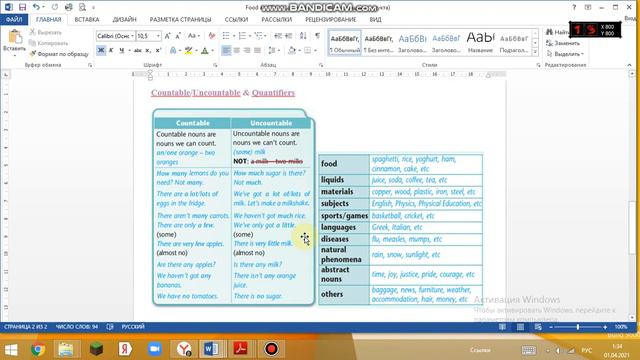The width and height of the screenshot is (640, 360).
Task: Click the proofing check icon in status bar
Action: (110, 327)
